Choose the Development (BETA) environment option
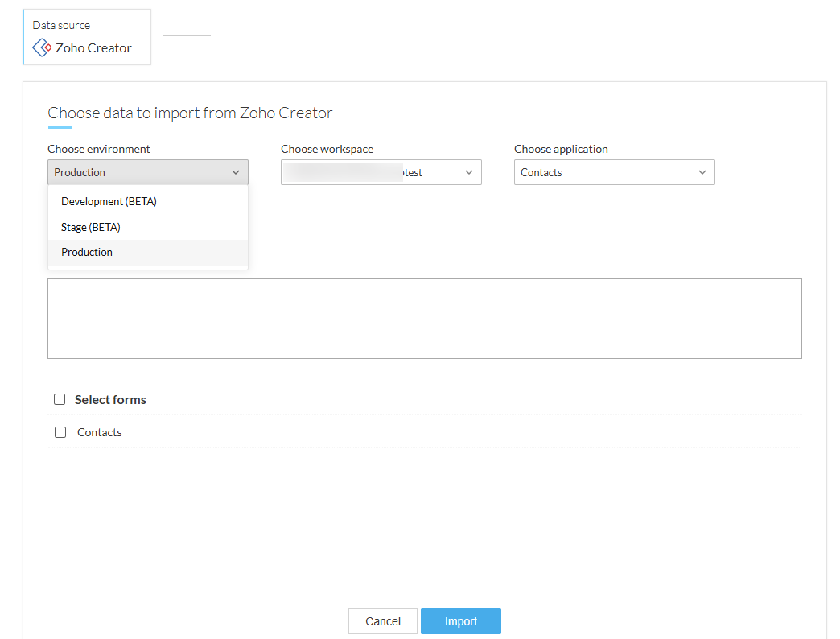The width and height of the screenshot is (840, 639). (109, 201)
